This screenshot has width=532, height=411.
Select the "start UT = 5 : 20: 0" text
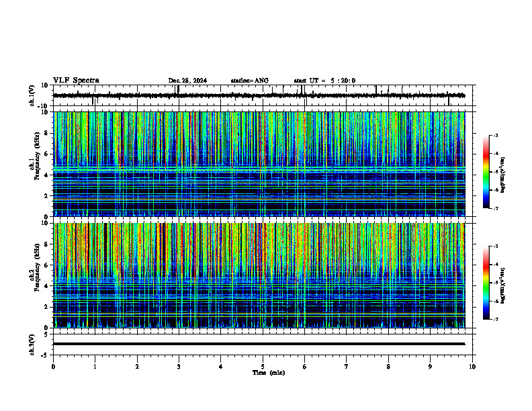[x=324, y=81]
